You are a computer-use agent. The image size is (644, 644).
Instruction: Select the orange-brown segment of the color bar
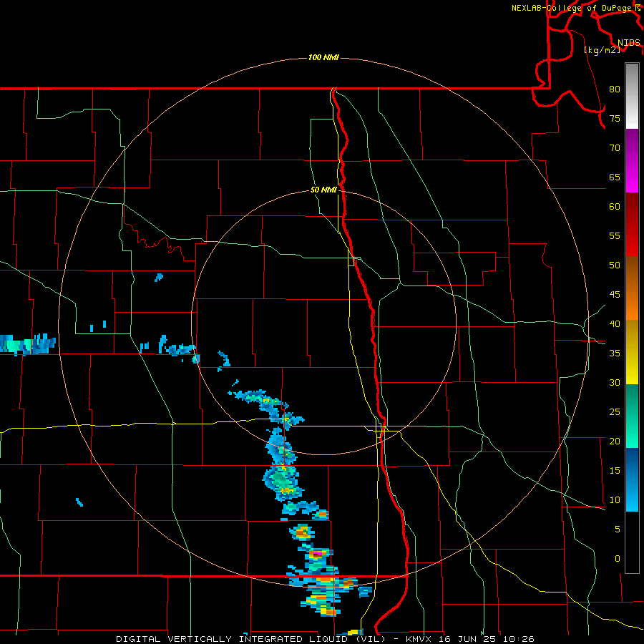coord(632,288)
